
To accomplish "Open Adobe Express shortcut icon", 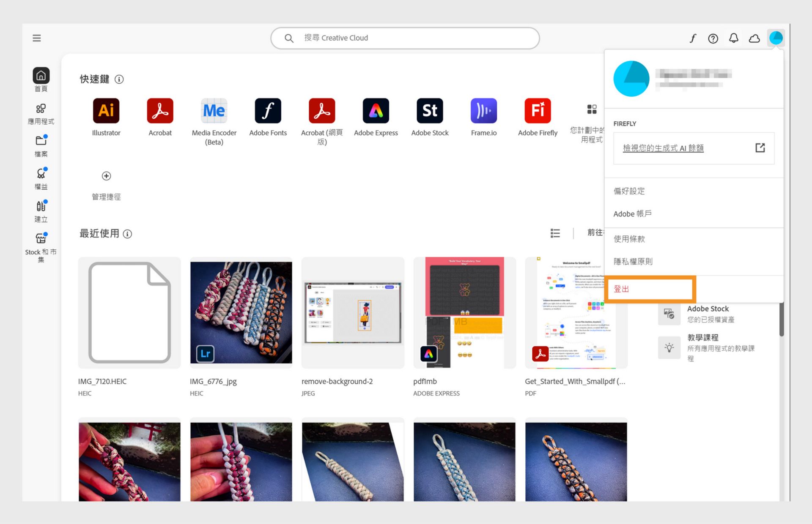I will 376,111.
